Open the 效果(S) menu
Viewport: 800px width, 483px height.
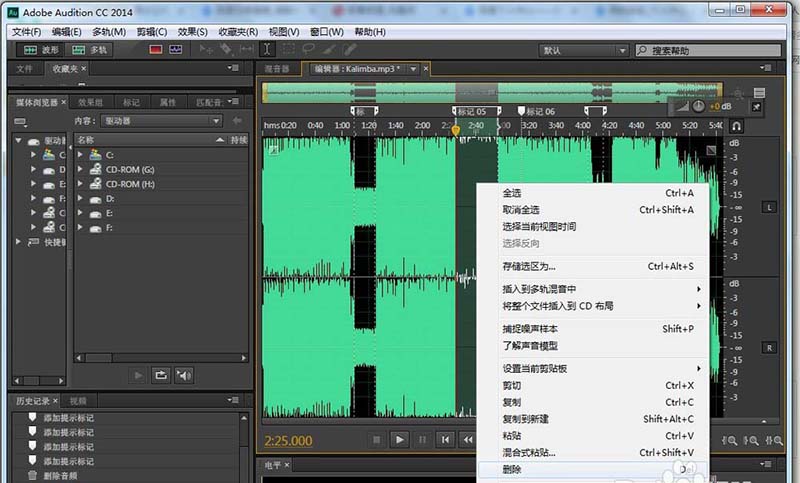coord(192,32)
